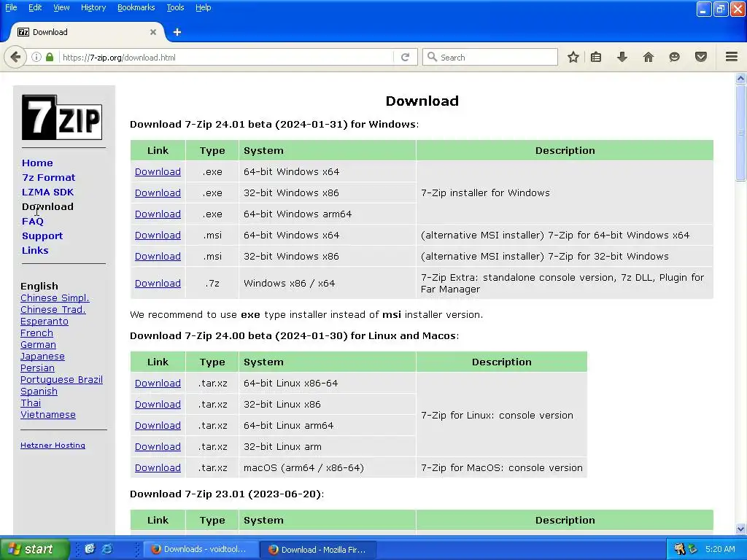Open the Windows Start menu
The width and height of the screenshot is (747, 560).
coord(34,549)
